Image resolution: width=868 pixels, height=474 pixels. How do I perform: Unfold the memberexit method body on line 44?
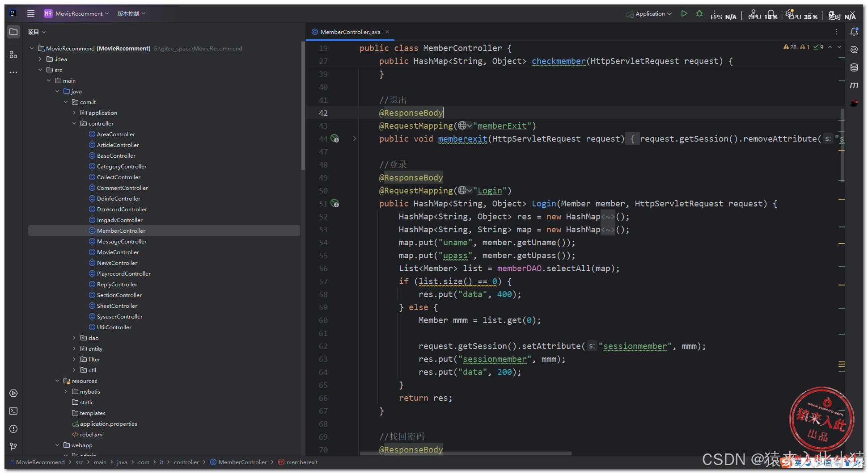355,139
